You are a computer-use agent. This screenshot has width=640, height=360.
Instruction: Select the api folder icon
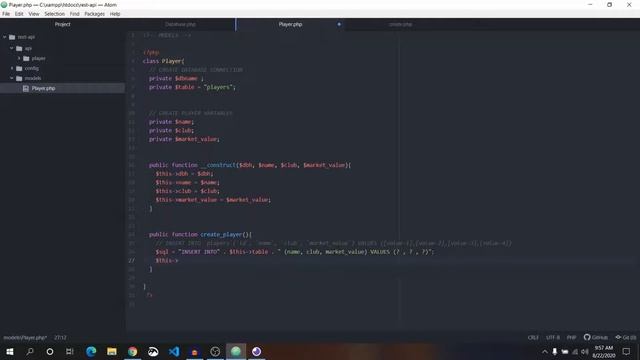[x=19, y=48]
